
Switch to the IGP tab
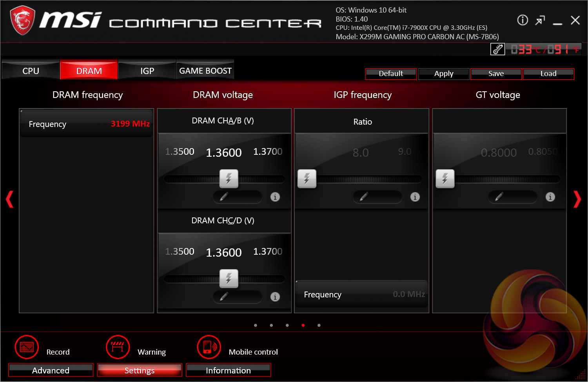[147, 71]
